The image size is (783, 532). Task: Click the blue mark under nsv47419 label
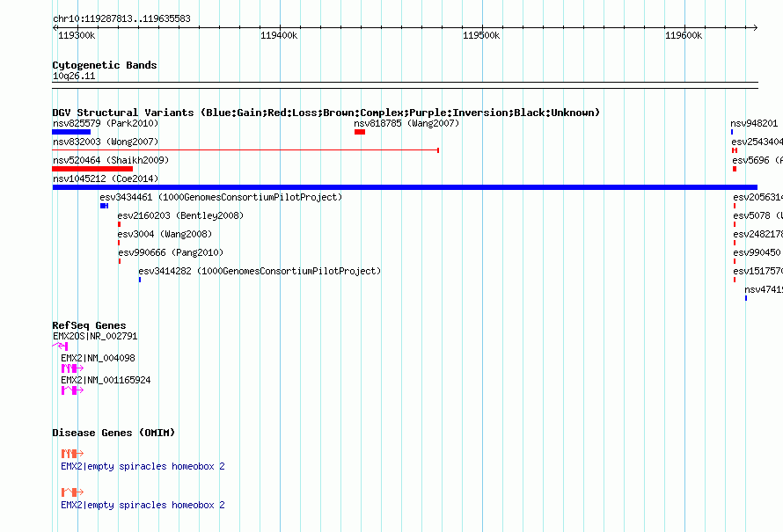pos(746,298)
